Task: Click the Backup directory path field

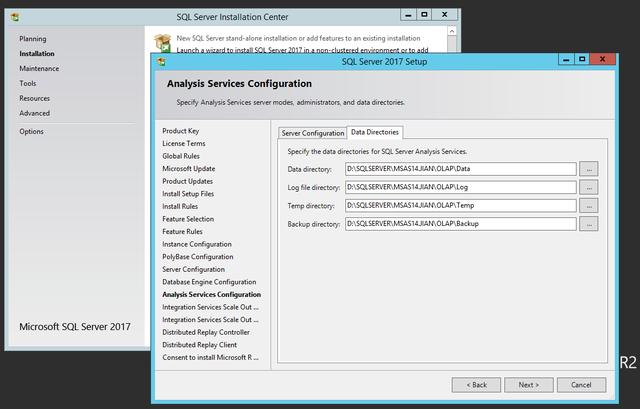Action: click(460, 224)
